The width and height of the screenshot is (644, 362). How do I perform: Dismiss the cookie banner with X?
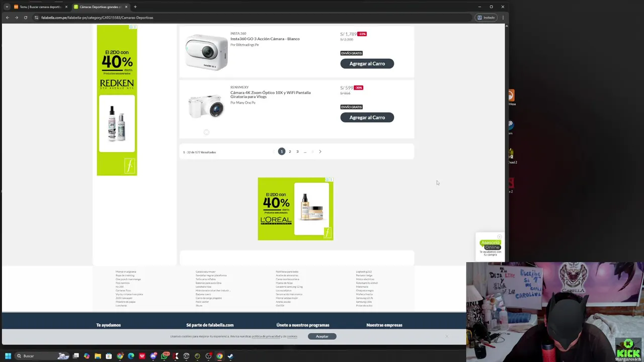click(x=446, y=336)
